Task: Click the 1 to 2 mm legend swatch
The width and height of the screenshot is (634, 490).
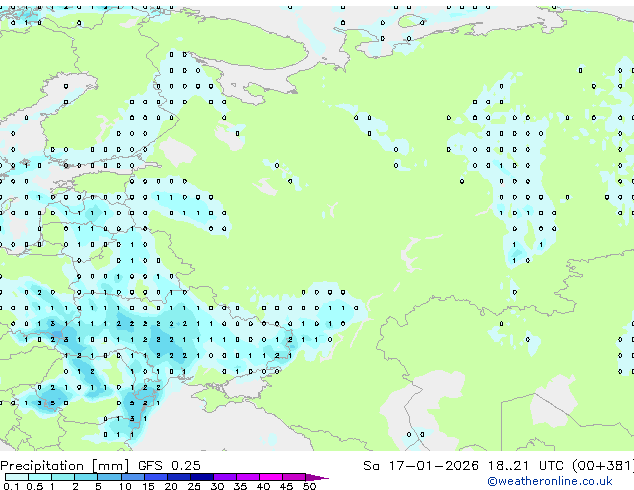Action: click(x=63, y=477)
